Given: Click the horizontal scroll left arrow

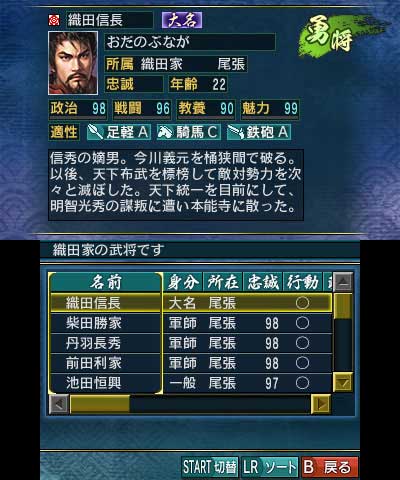Looking at the screenshot, I should [59, 404].
